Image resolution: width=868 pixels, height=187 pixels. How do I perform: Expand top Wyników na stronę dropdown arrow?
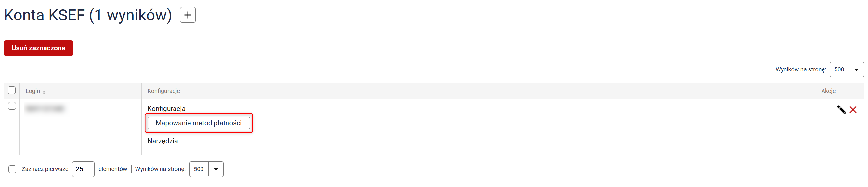pyautogui.click(x=856, y=69)
